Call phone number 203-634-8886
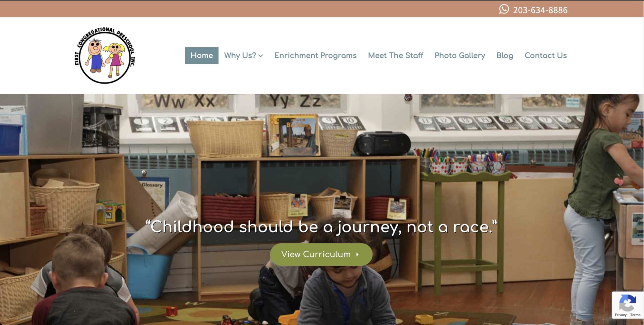Viewport: 644px width, 325px height. [x=540, y=10]
